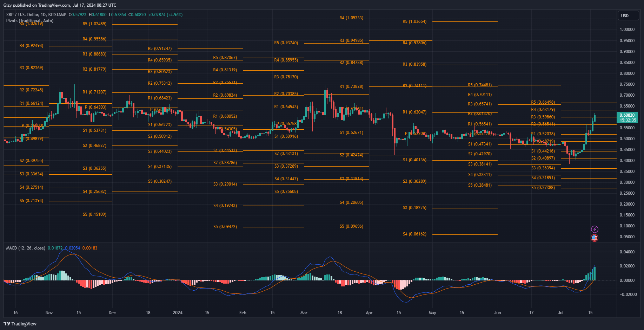This screenshot has height=330, width=644.
Task: Click the R5 (0.93740) pivot label
Action: pos(286,43)
